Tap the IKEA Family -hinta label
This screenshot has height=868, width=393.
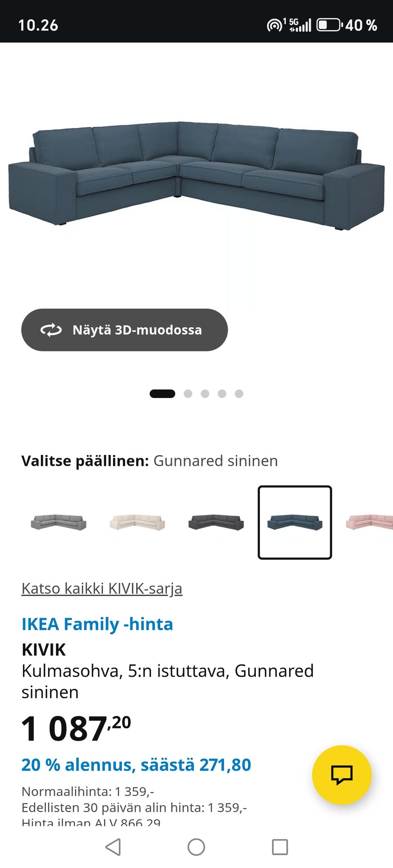click(97, 624)
